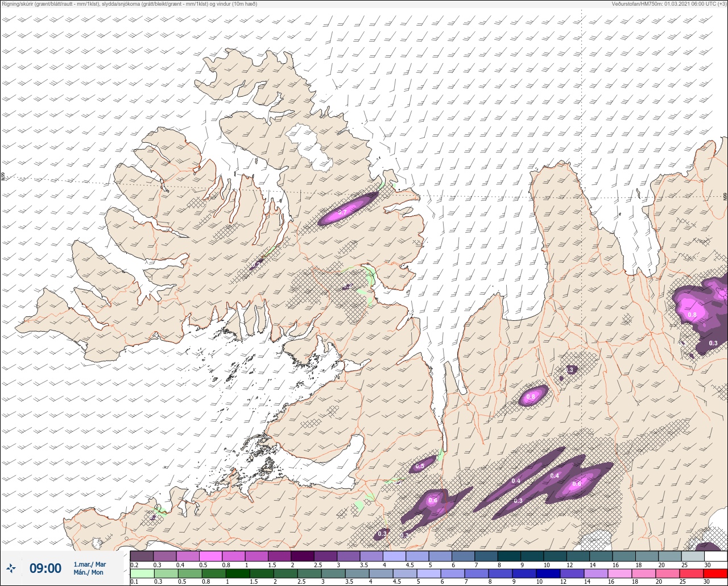Click the '1.mar./ Mar' date text
The width and height of the screenshot is (728, 586).
pos(90,564)
